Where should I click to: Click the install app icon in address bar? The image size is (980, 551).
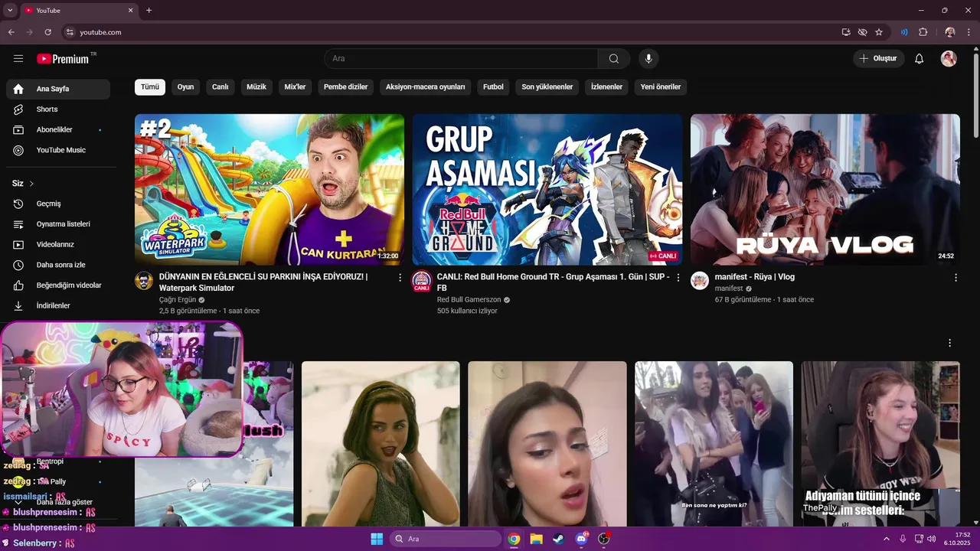(846, 32)
